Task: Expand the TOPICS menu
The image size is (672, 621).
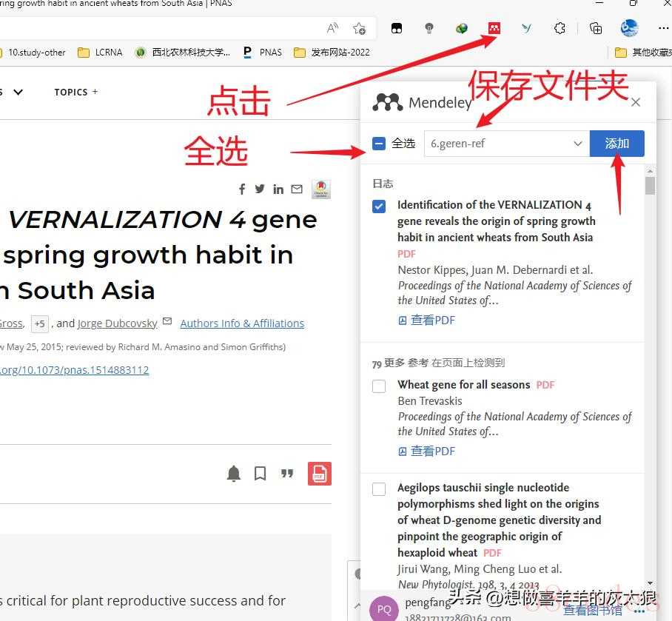Action: point(75,92)
